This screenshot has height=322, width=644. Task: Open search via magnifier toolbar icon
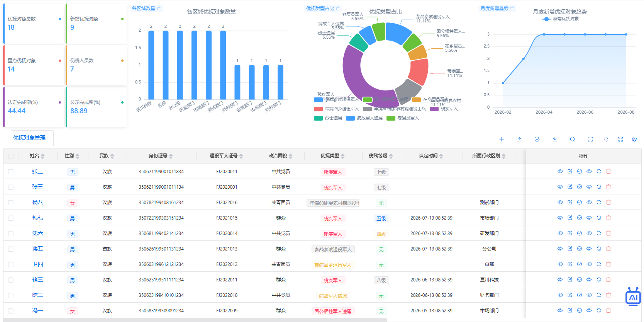pos(573,139)
